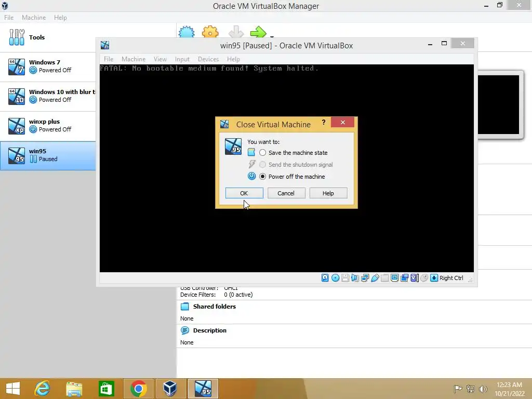Select Power off the machine option

pyautogui.click(x=292, y=177)
